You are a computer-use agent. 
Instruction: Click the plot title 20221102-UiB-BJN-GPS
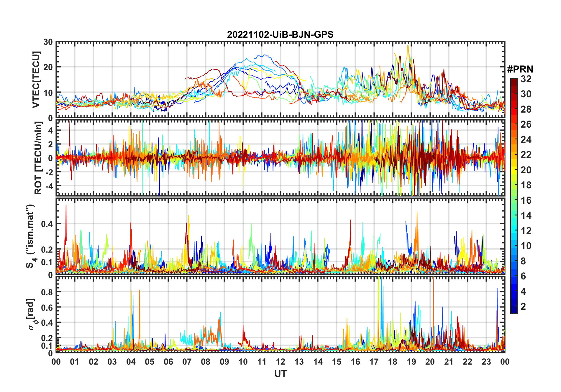pos(280,34)
